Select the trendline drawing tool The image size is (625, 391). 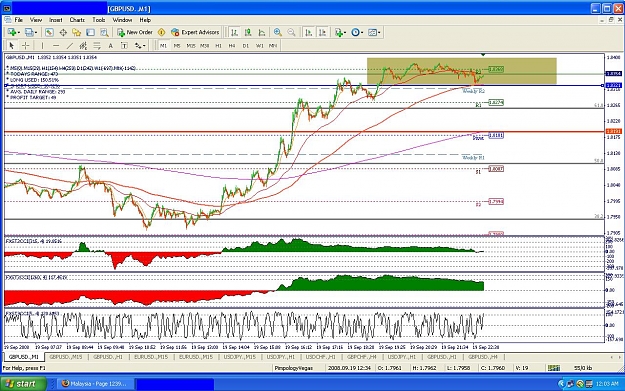pos(69,45)
